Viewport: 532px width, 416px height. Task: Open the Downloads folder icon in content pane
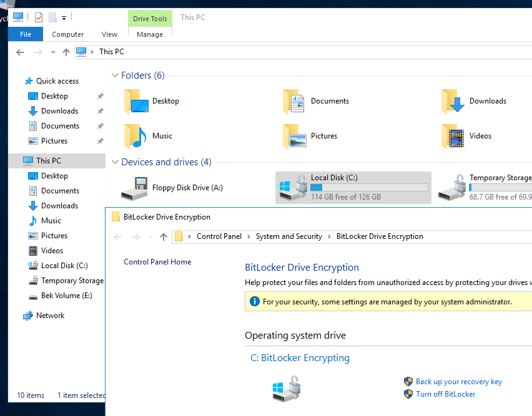tap(452, 101)
